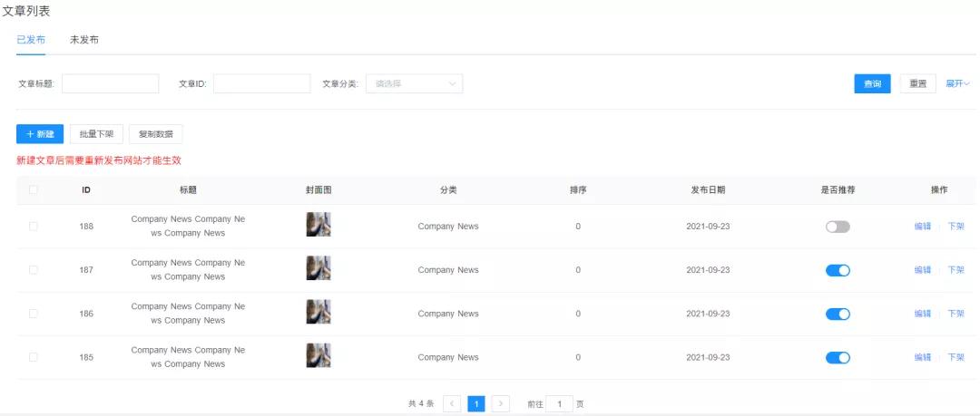This screenshot has width=980, height=416.
Task: Click 下架 for article 185
Action: (x=955, y=357)
